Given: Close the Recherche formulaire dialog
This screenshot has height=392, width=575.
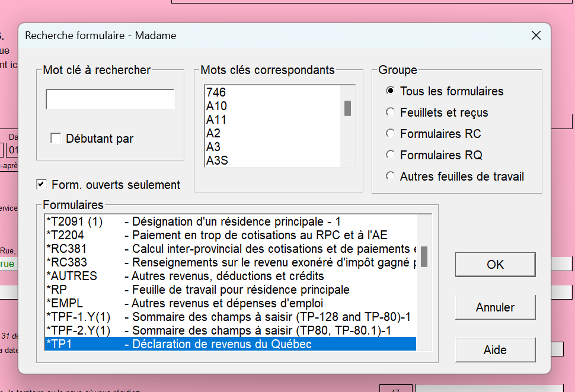Looking at the screenshot, I should pyautogui.click(x=536, y=36).
